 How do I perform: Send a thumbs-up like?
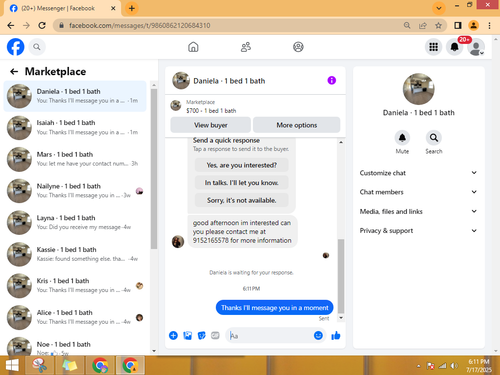point(336,335)
